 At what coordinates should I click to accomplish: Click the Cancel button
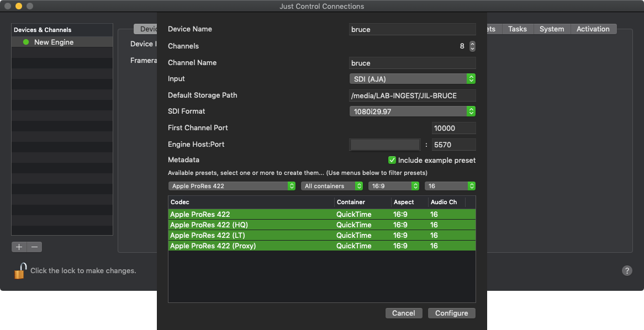click(x=403, y=313)
